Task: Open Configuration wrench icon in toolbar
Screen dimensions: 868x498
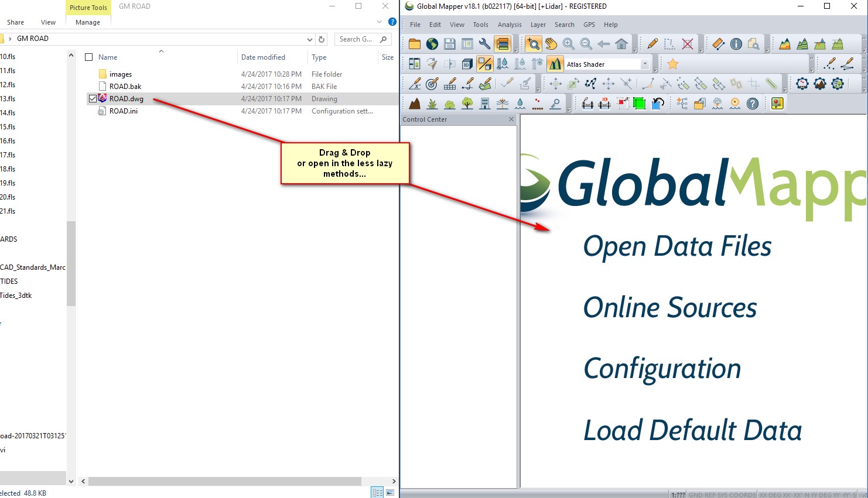Action: (x=484, y=44)
